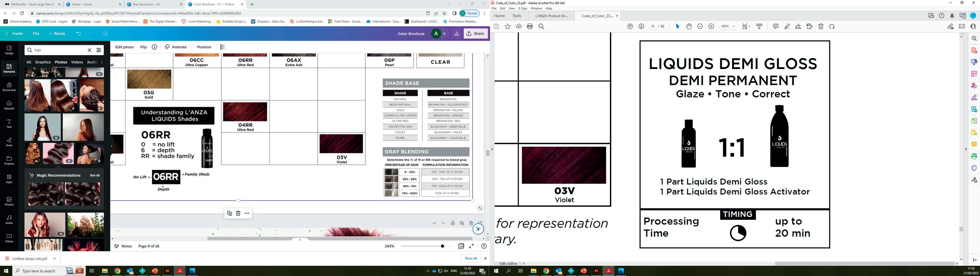
Task: Switch to the Graphics tab in Elements
Action: click(x=43, y=62)
